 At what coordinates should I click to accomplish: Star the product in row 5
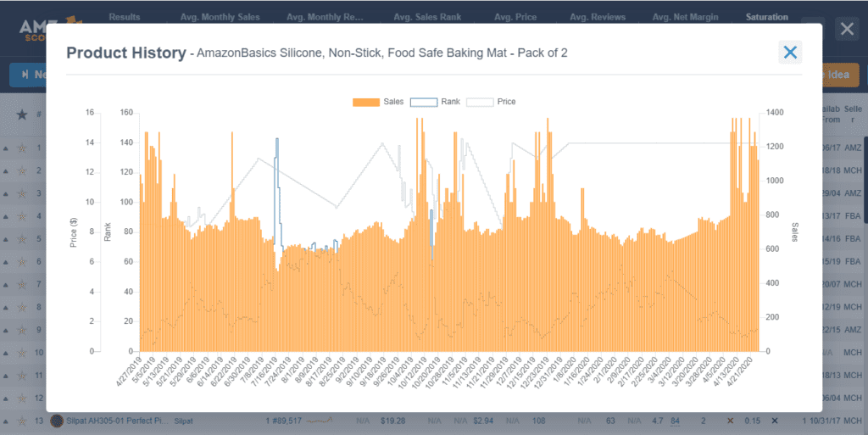[21, 239]
